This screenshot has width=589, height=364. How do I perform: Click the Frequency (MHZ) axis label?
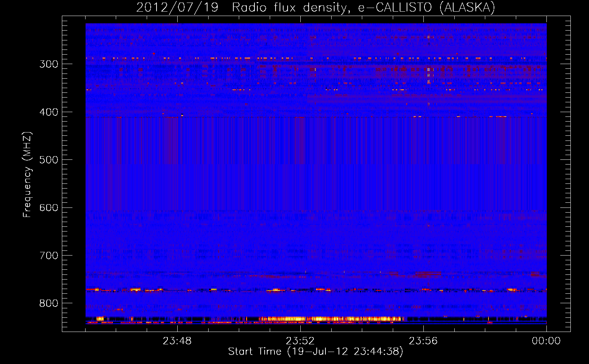pyautogui.click(x=27, y=174)
